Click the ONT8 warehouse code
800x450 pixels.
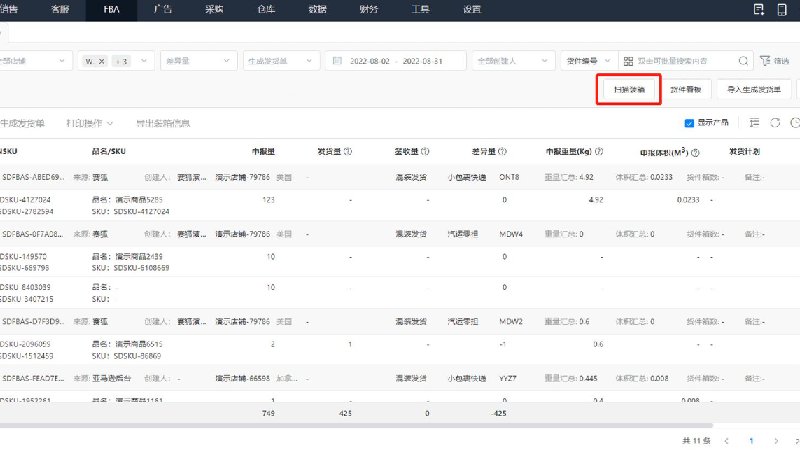point(509,177)
